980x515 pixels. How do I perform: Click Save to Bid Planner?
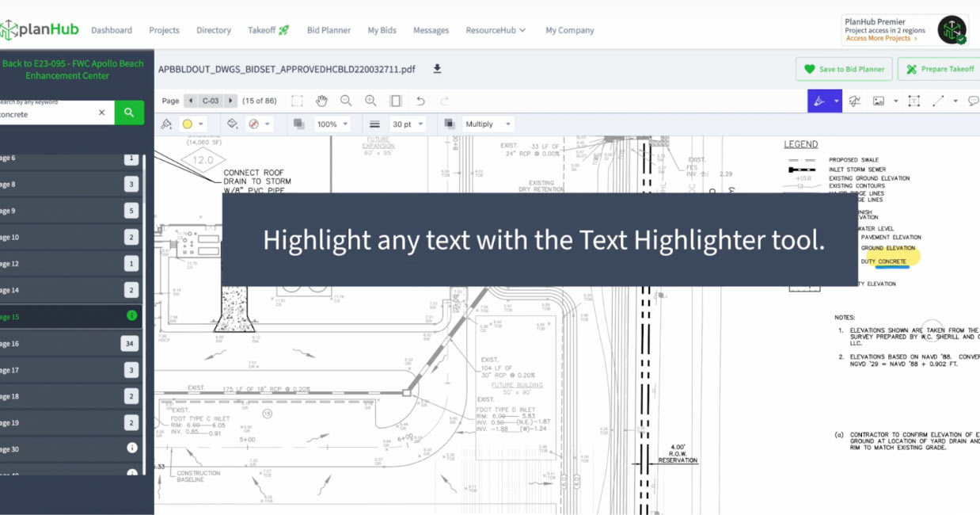843,69
